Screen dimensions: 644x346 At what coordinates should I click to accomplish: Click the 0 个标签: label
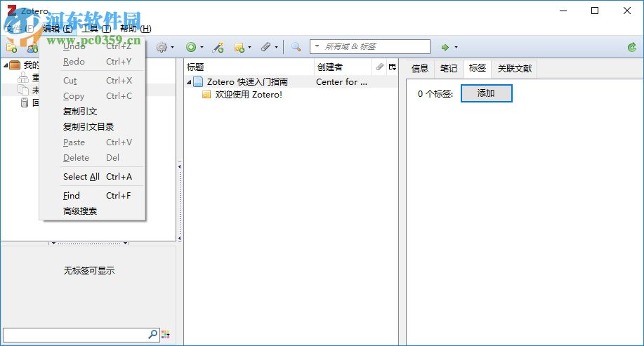[x=435, y=93]
